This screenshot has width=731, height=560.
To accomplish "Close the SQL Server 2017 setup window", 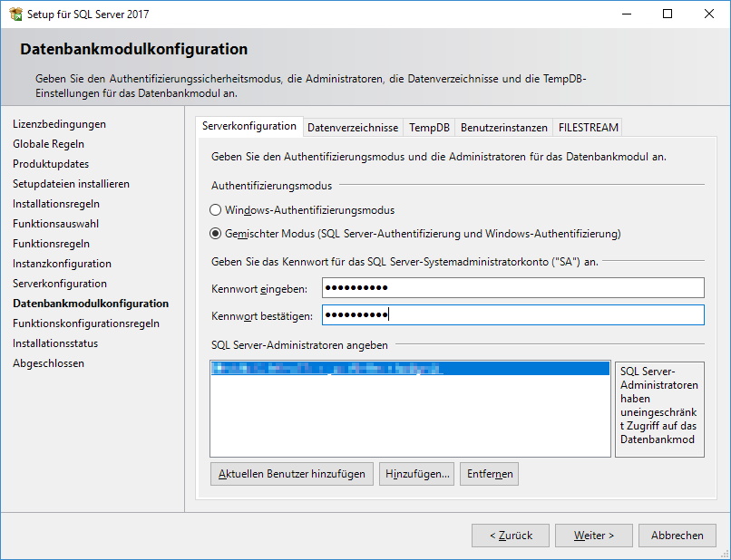I will pos(709,14).
